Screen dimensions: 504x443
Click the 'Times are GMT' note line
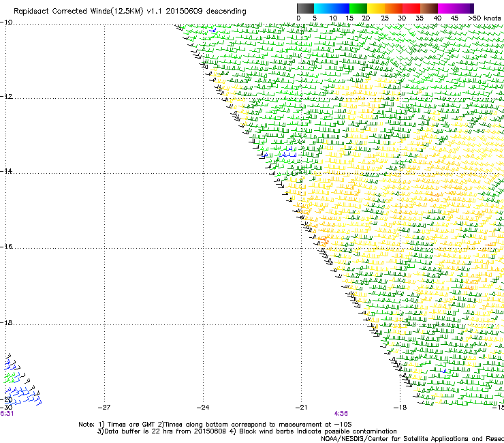click(x=215, y=425)
